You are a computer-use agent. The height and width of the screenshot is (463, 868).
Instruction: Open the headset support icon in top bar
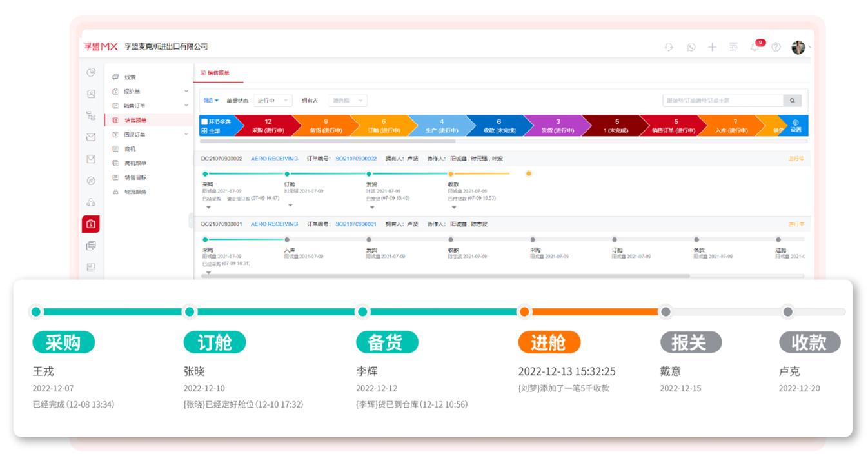(x=669, y=48)
